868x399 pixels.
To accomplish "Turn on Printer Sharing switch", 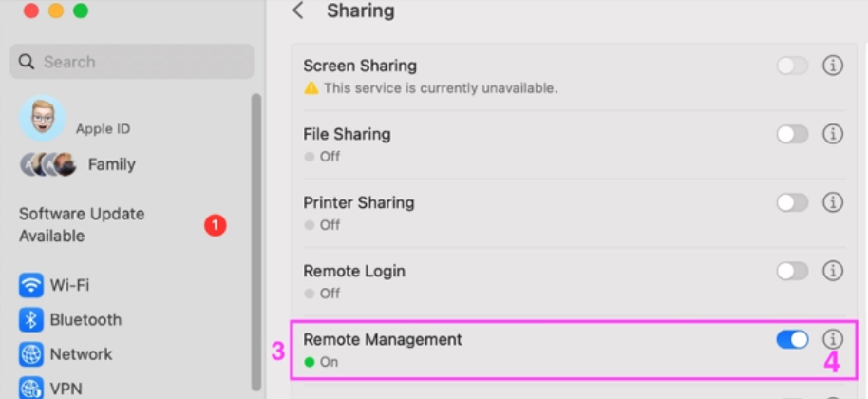I will 792,202.
